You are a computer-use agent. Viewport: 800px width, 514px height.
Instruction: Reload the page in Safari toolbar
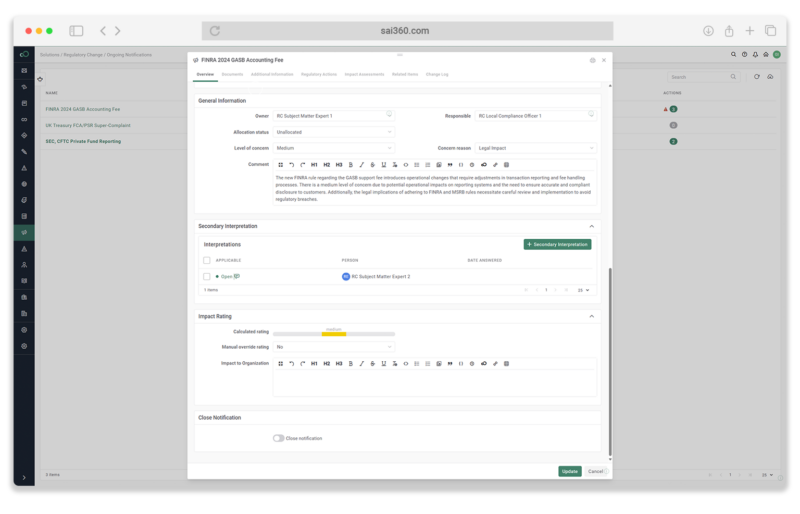(x=215, y=31)
